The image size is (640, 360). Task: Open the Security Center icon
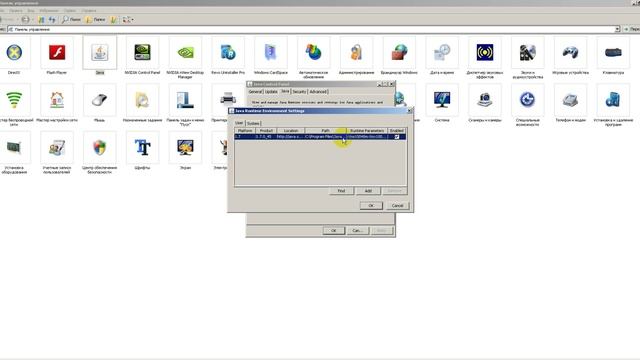100,148
